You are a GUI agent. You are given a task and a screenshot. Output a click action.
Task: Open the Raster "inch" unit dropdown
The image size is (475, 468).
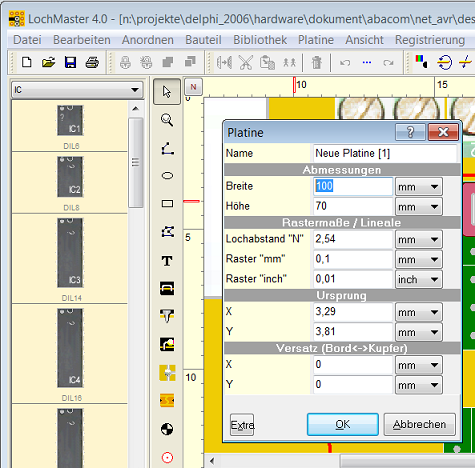tap(419, 279)
